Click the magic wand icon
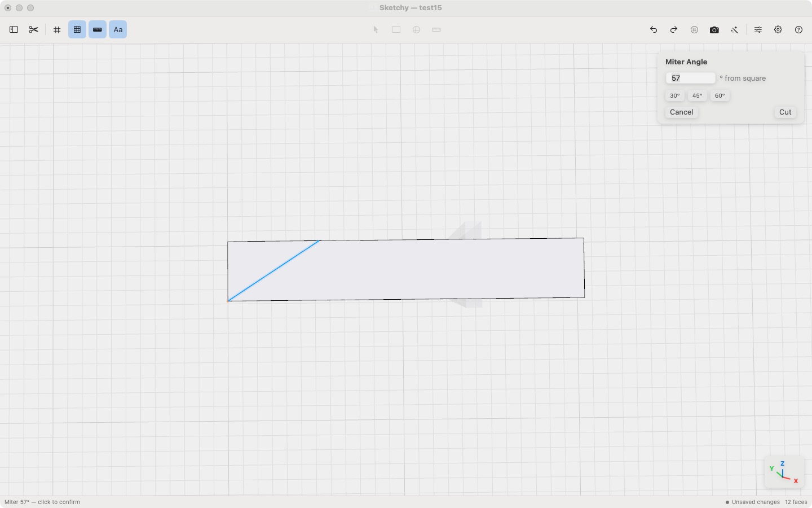812x508 pixels. (x=735, y=30)
